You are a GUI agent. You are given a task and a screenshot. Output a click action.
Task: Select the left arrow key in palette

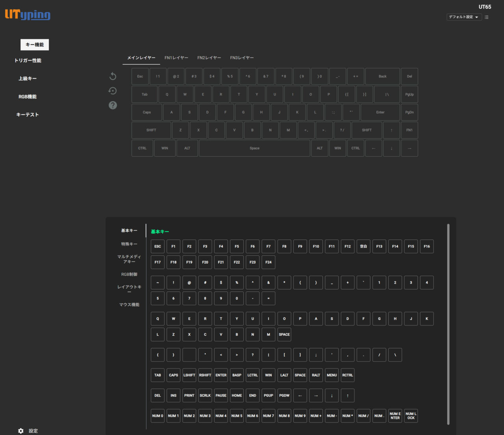tap(300, 396)
